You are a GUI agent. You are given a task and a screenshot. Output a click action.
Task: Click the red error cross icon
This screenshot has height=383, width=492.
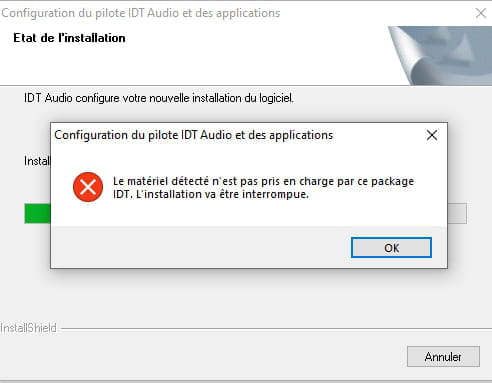(x=88, y=187)
